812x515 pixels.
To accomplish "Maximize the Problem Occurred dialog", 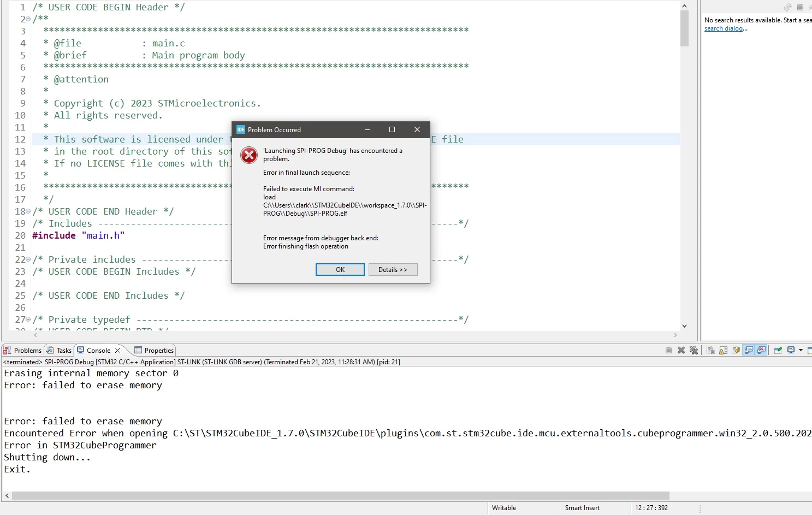I will point(392,129).
